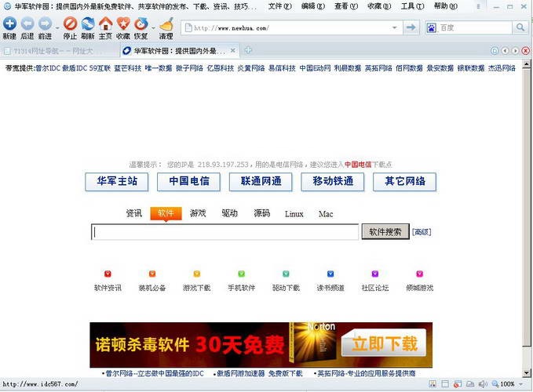This screenshot has width=533, height=392.
Task: Select the Linux search category
Action: (294, 213)
